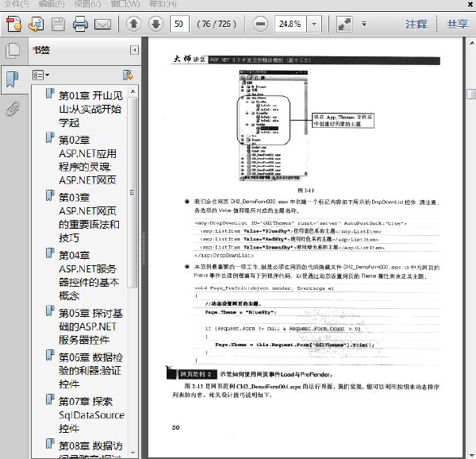Image resolution: width=476 pixels, height=459 pixels.
Task: Zoom out with the minus button
Action: click(x=260, y=24)
